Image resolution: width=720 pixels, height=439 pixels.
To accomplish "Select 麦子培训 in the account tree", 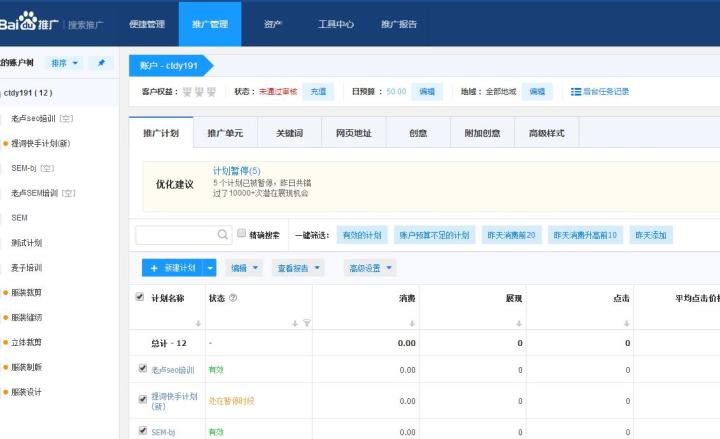I will pos(27,267).
